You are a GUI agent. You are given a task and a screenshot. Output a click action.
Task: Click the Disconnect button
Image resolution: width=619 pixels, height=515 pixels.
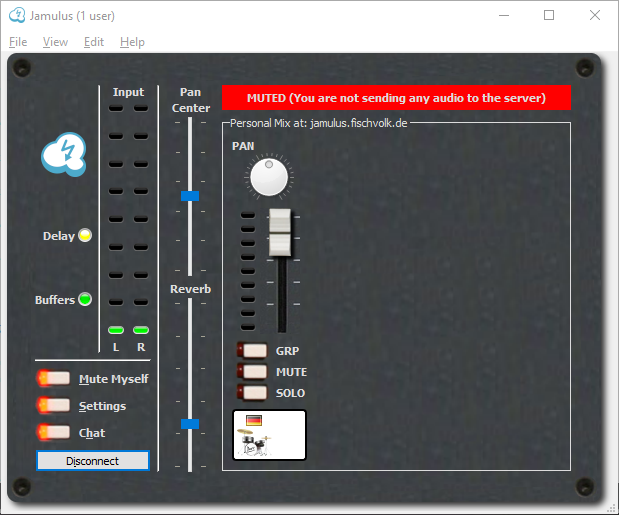(93, 461)
